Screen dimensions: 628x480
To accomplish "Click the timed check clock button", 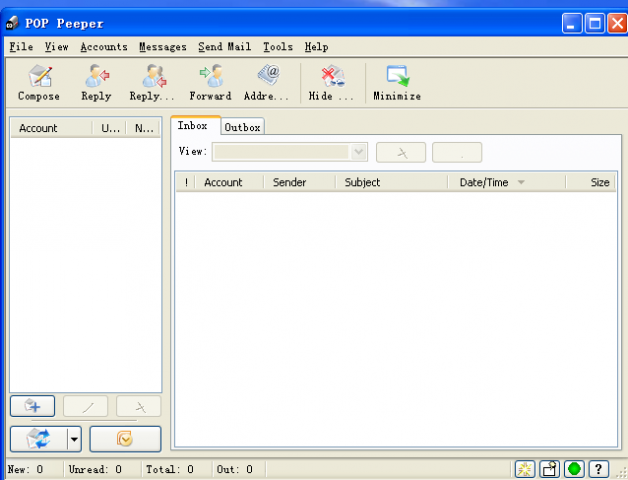I will [125, 439].
